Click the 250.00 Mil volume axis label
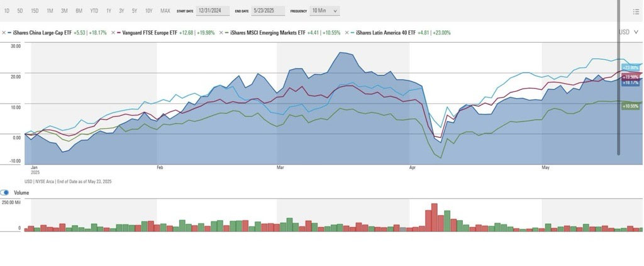The height and width of the screenshot is (266, 644). [11, 202]
